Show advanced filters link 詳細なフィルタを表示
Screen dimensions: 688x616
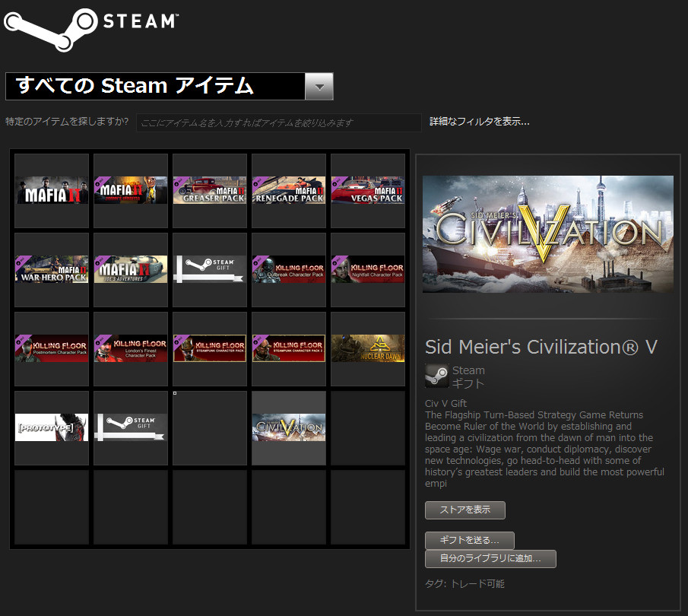point(480,122)
